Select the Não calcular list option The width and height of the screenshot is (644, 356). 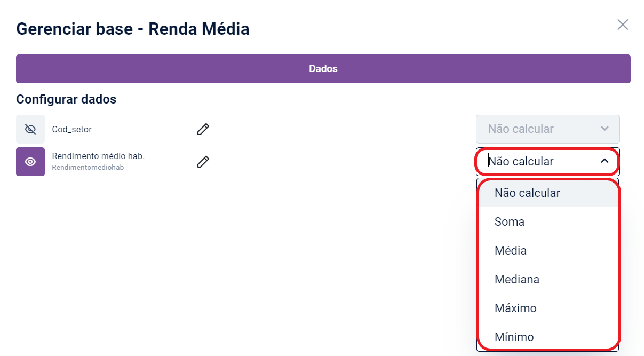coord(527,193)
